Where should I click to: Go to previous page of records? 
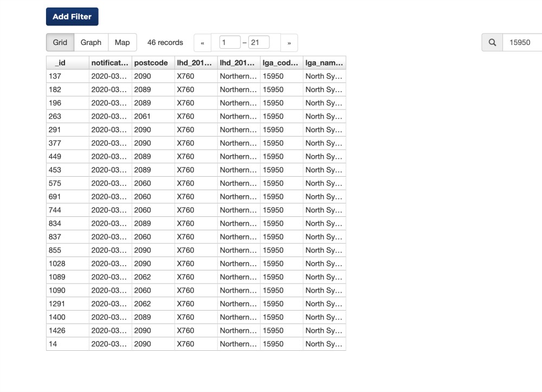click(203, 43)
